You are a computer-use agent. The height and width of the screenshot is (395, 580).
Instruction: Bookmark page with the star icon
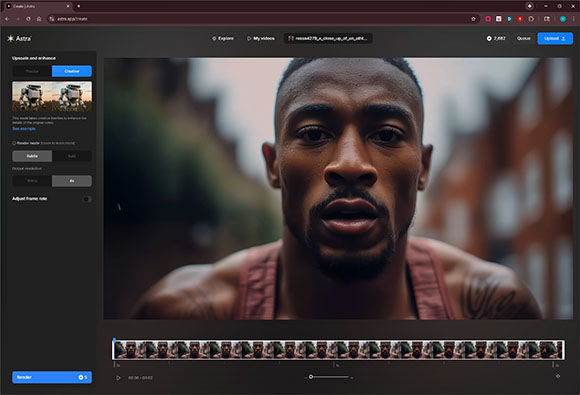473,19
